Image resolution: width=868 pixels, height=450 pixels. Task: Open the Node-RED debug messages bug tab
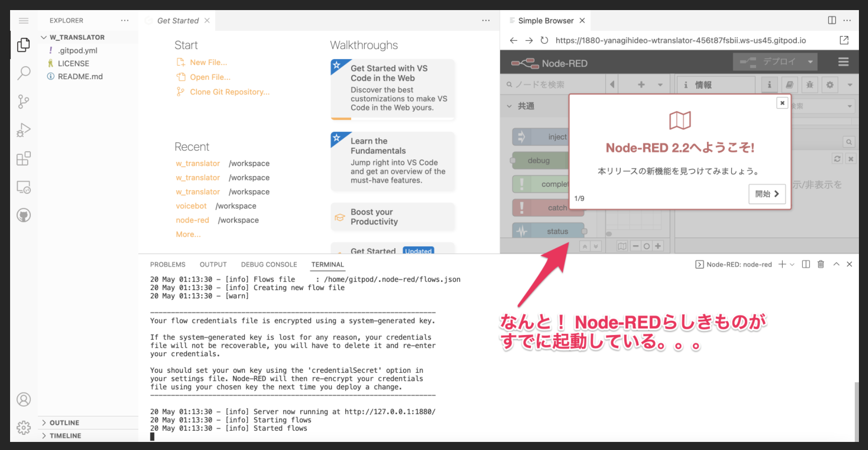809,85
